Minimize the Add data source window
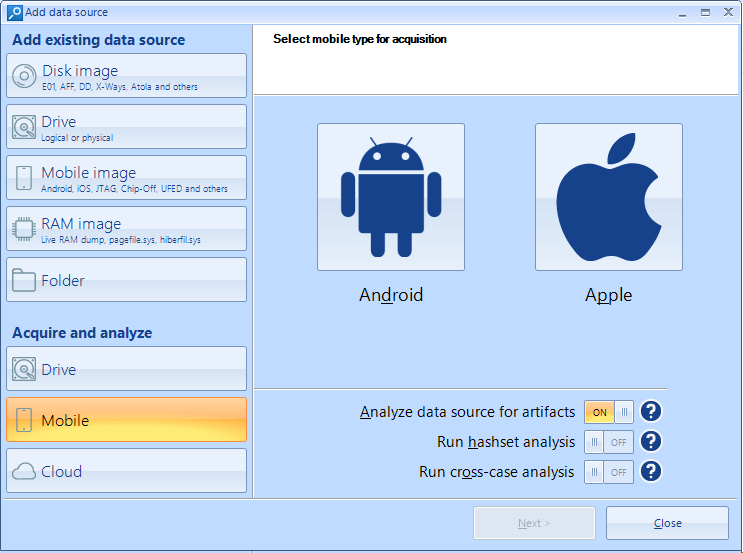Viewport: 743px width, 553px height. pos(682,13)
